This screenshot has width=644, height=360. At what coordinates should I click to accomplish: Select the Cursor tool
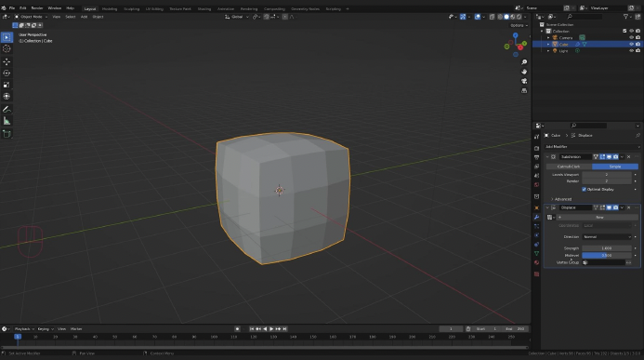[x=7, y=49]
